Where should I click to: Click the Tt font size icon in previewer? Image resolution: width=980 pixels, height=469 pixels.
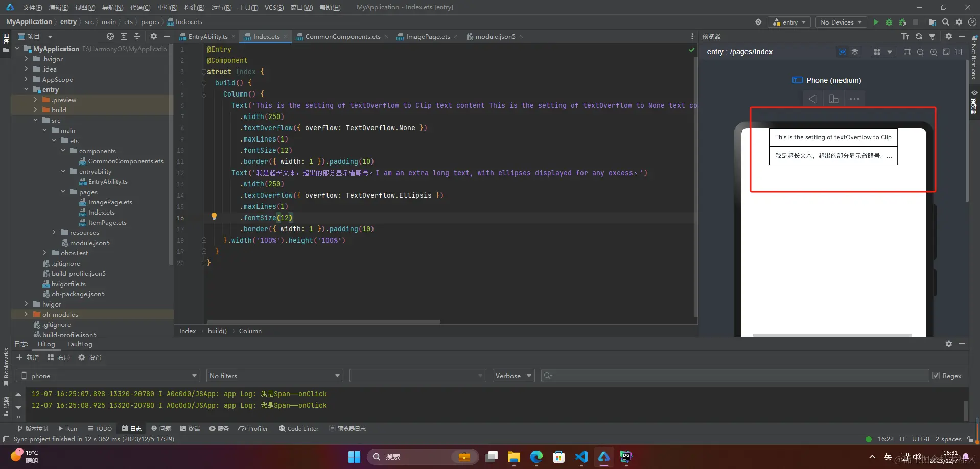[x=905, y=36]
